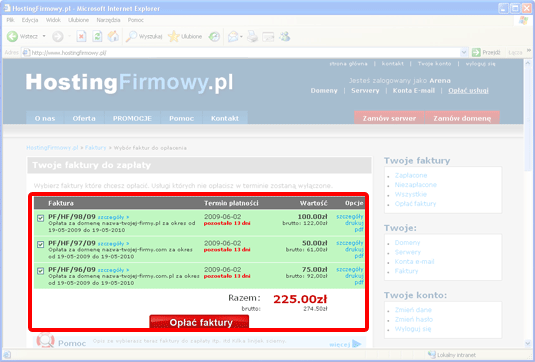Image resolution: width=535 pixels, height=362 pixels.
Task: Click the Lokalny intranet zone icon
Action: click(x=432, y=355)
